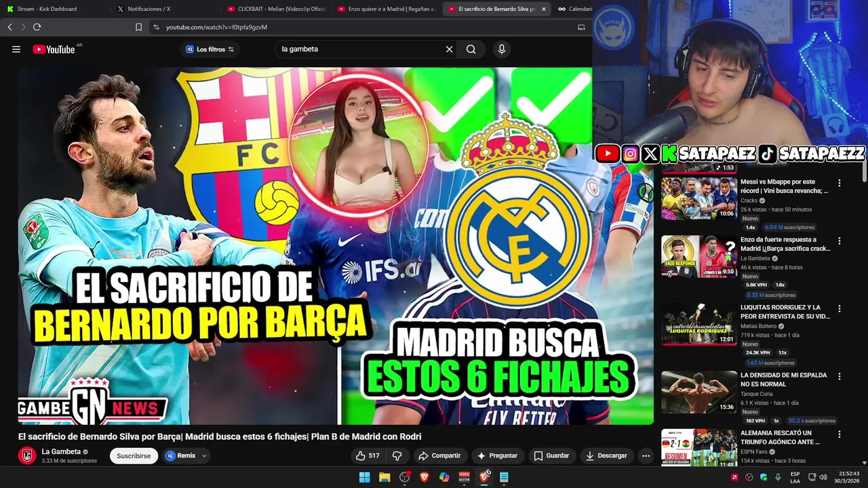
Task: Close 'El sacrificio de Bernardo Silva' tab
Action: coord(543,9)
